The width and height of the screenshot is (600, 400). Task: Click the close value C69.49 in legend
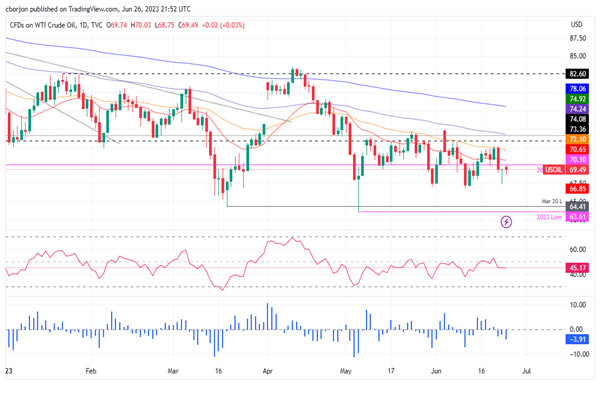click(188, 25)
